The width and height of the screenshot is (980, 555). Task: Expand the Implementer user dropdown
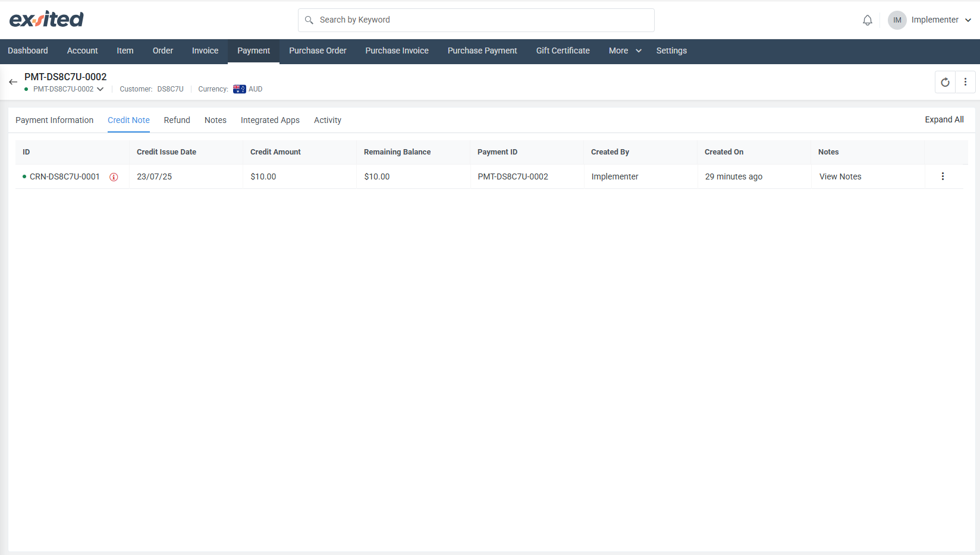point(968,20)
